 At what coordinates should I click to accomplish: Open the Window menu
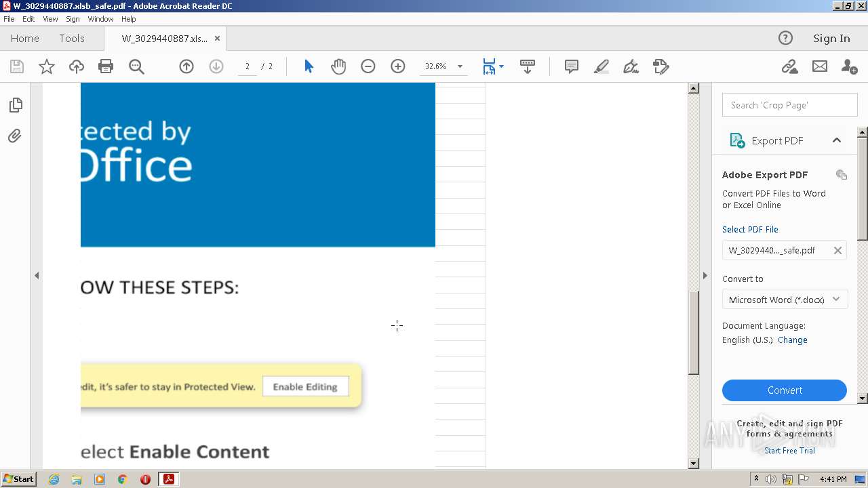[x=100, y=19]
